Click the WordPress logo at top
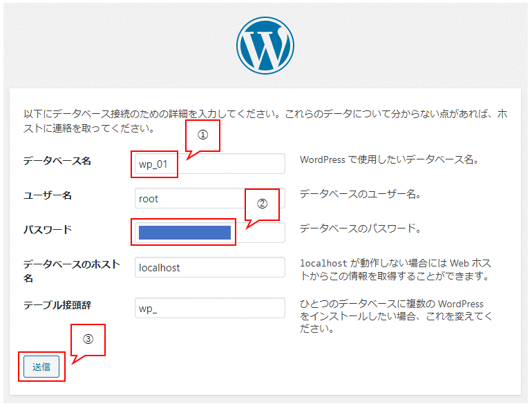 [265, 46]
